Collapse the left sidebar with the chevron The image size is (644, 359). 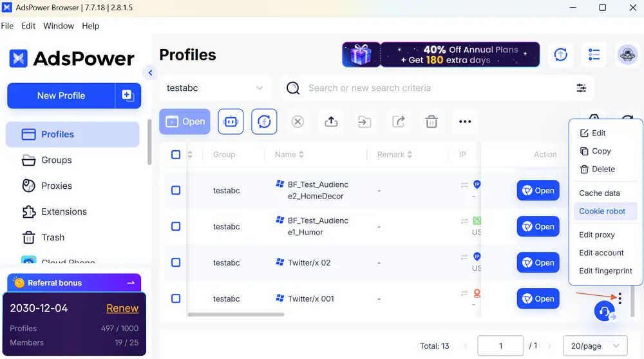[x=149, y=73]
